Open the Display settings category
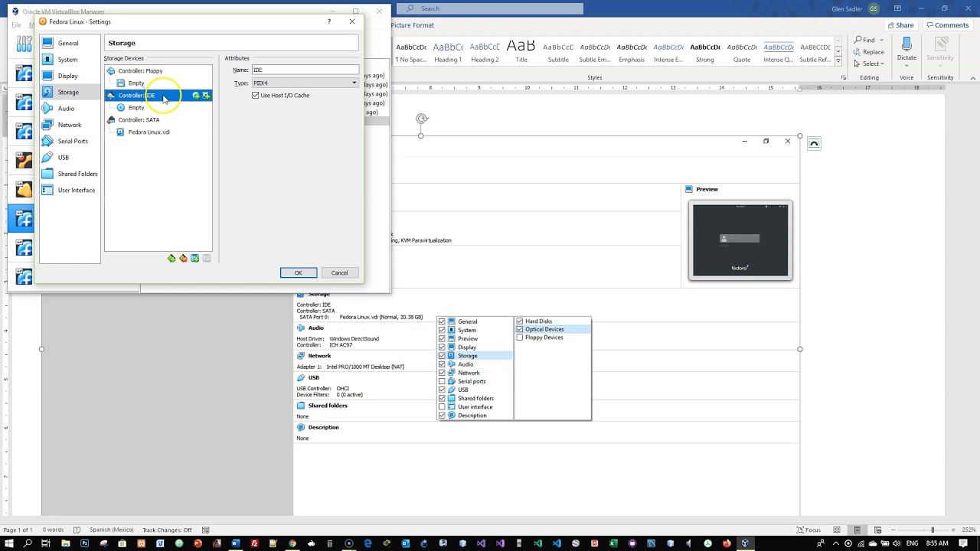 [x=70, y=76]
